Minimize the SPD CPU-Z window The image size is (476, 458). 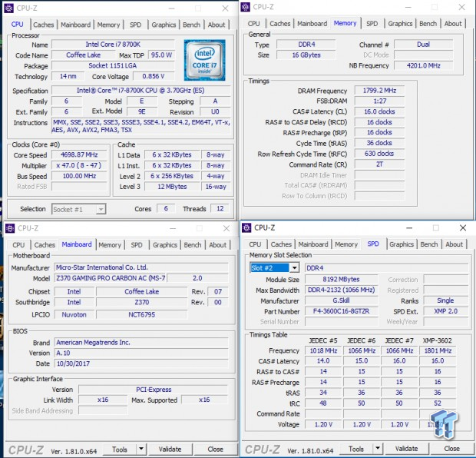[409, 228]
